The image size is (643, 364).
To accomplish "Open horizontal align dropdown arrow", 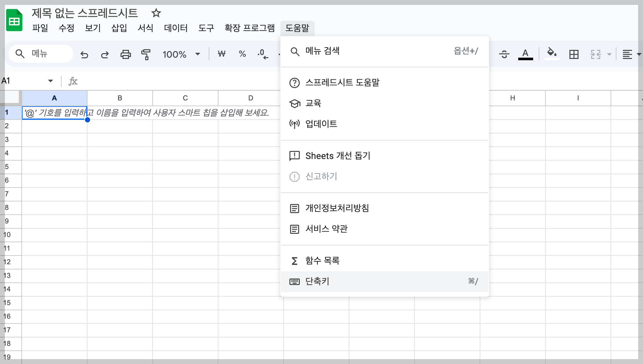I will 638,54.
